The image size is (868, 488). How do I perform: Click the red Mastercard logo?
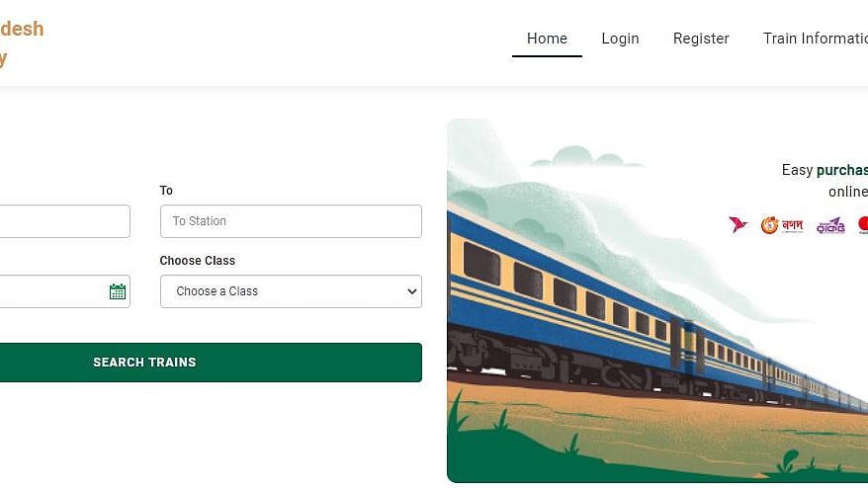[863, 225]
